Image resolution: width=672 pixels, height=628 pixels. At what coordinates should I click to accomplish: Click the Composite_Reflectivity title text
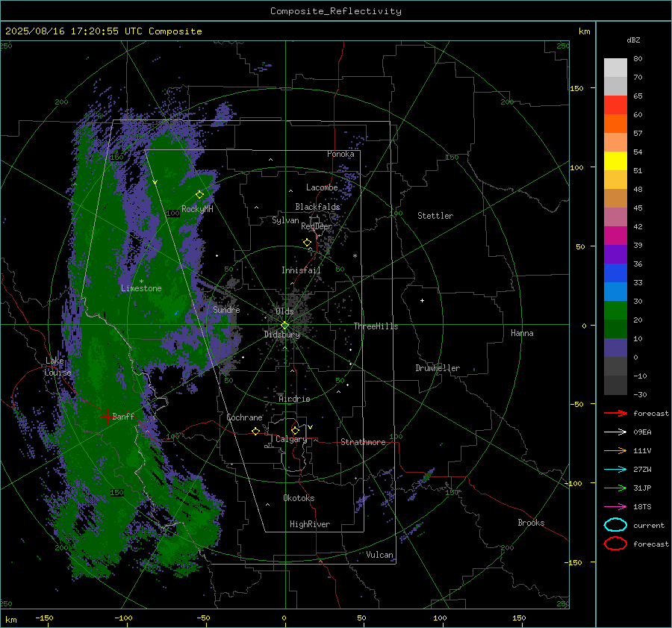coord(336,11)
